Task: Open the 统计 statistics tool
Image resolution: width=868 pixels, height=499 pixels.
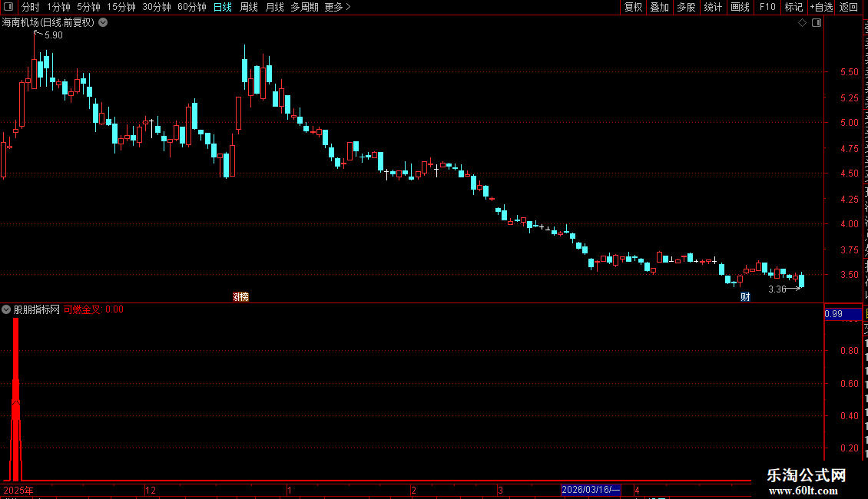Action: tap(712, 7)
